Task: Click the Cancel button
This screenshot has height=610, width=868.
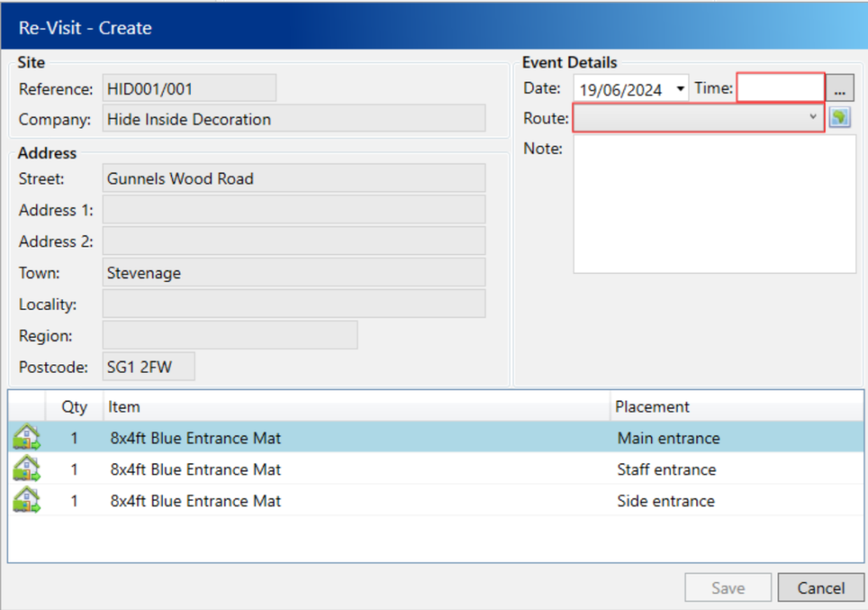Action: tap(821, 588)
